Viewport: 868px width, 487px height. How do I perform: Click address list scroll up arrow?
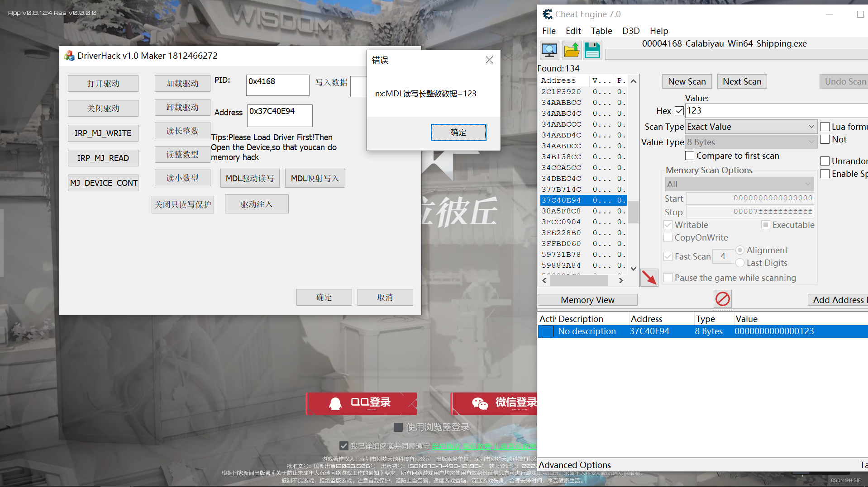tap(633, 81)
